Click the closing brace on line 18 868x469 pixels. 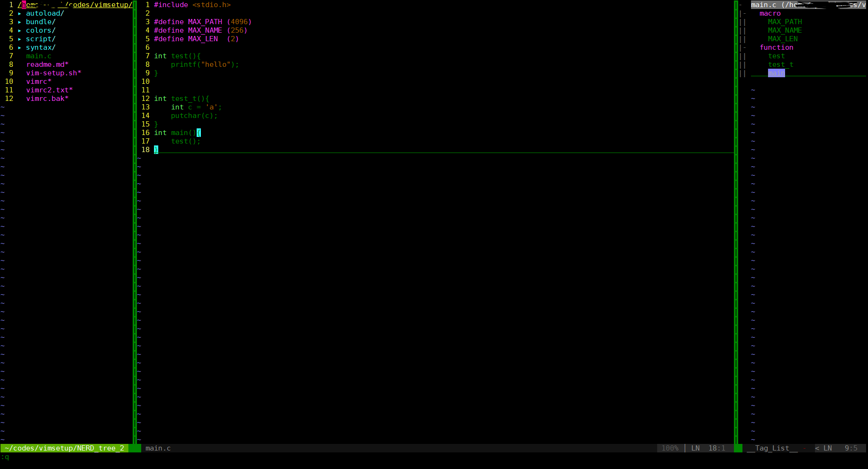(156, 150)
